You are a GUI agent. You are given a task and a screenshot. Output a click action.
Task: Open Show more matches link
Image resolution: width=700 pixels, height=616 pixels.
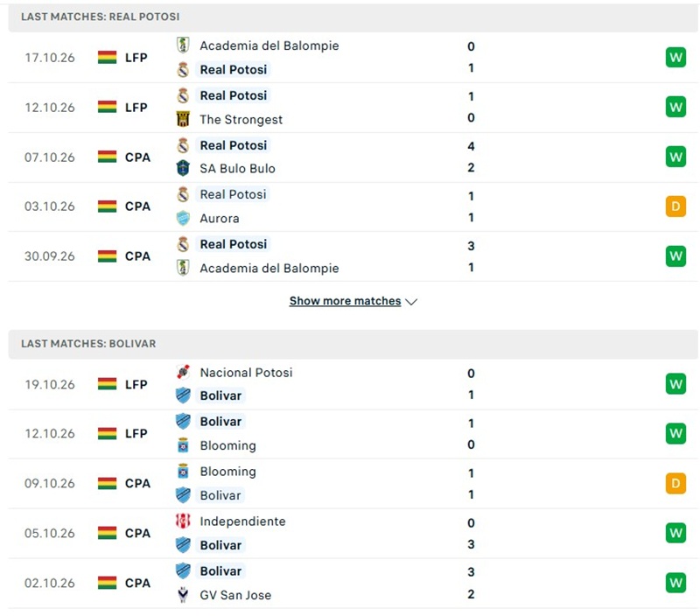click(345, 301)
